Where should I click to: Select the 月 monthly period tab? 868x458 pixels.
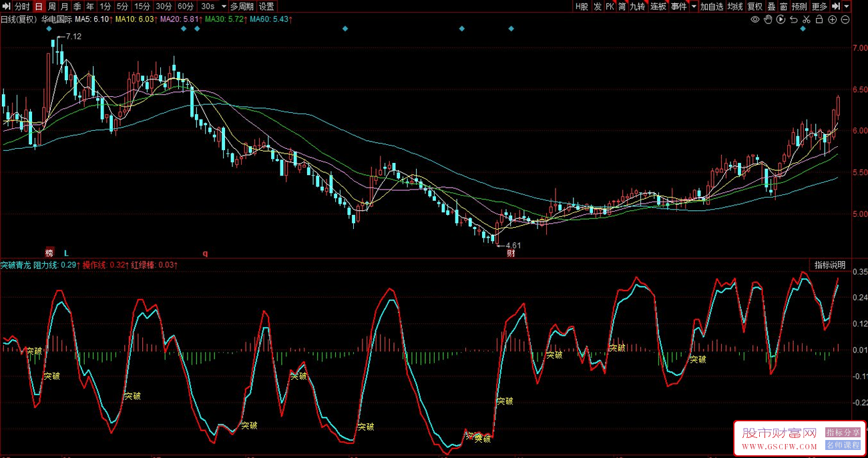[65, 6]
